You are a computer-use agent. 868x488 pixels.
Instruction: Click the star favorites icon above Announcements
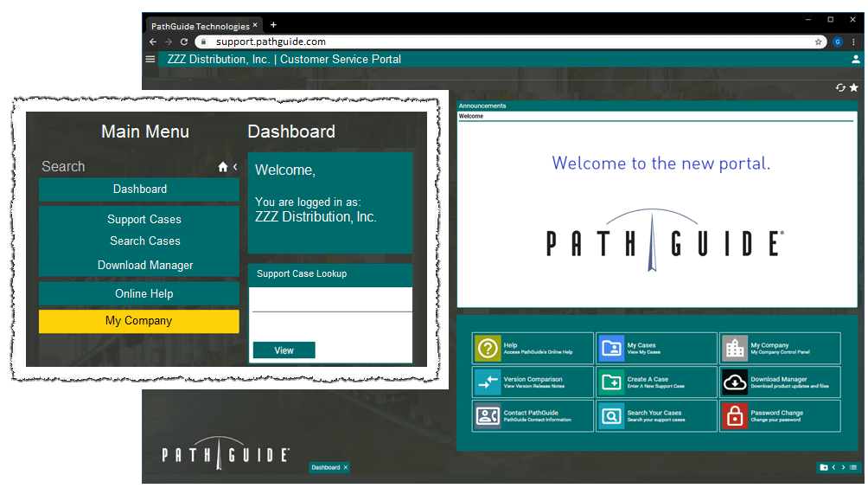tap(853, 87)
